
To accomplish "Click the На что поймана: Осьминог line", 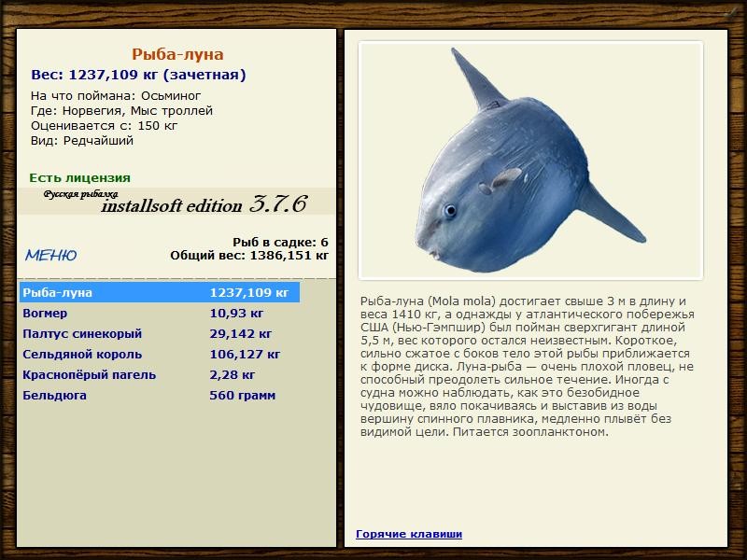I will click(116, 96).
